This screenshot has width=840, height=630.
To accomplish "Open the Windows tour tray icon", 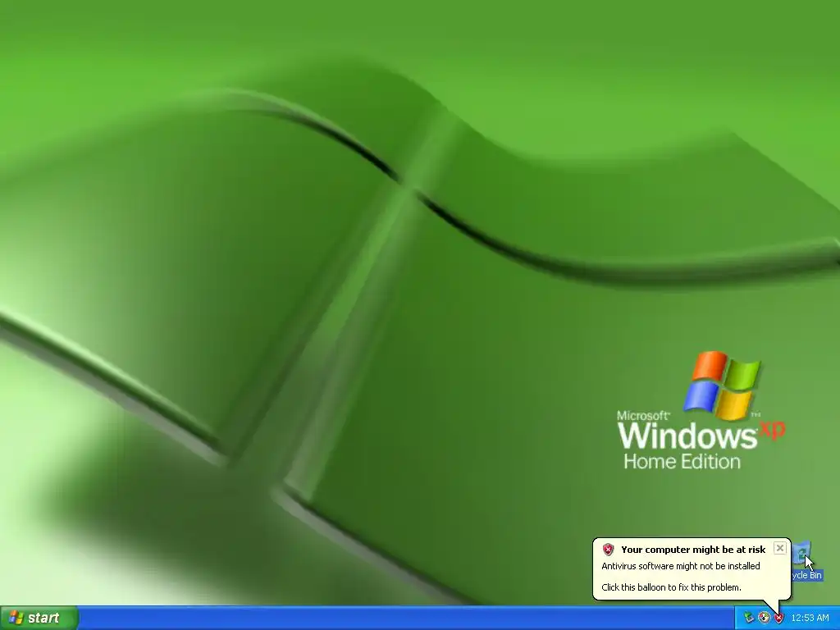I will tap(764, 618).
